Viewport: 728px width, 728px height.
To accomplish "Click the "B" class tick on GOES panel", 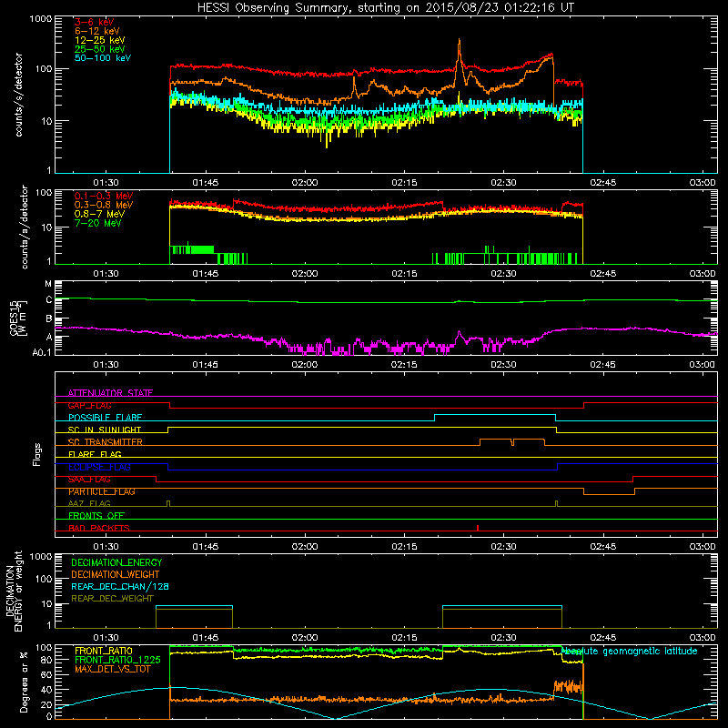I will (49, 319).
